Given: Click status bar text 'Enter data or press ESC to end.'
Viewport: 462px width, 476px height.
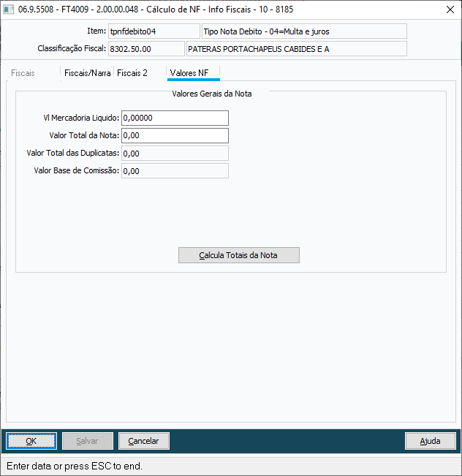Looking at the screenshot, I should pos(75,466).
